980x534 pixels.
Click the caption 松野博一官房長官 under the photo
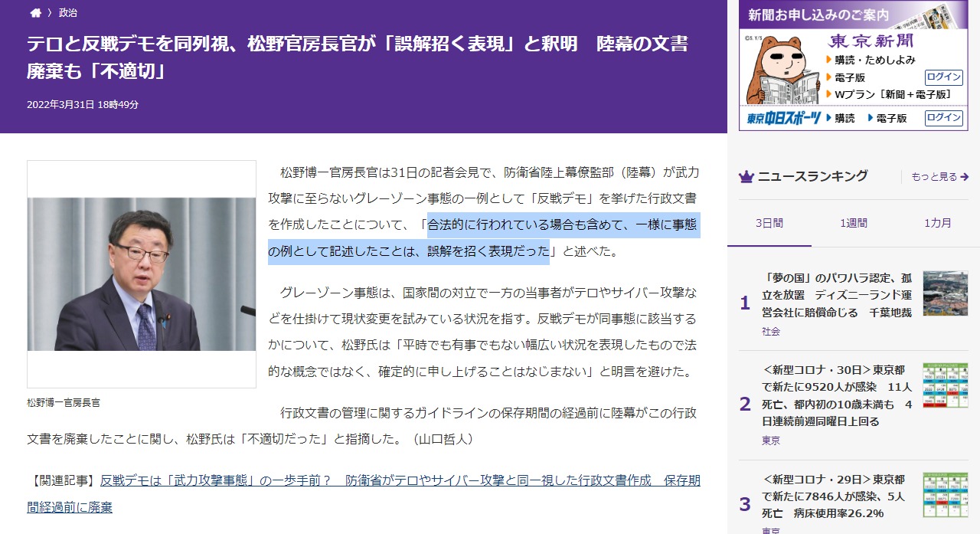(64, 402)
